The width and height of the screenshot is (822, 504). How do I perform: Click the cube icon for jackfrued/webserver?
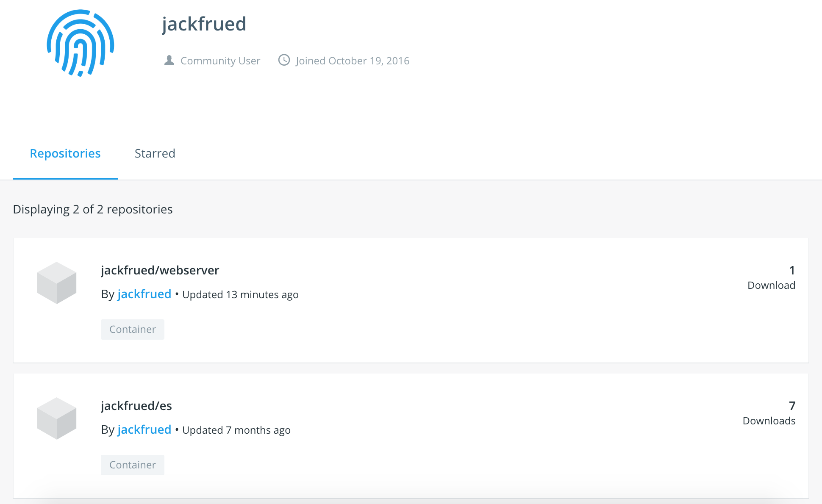click(x=57, y=282)
